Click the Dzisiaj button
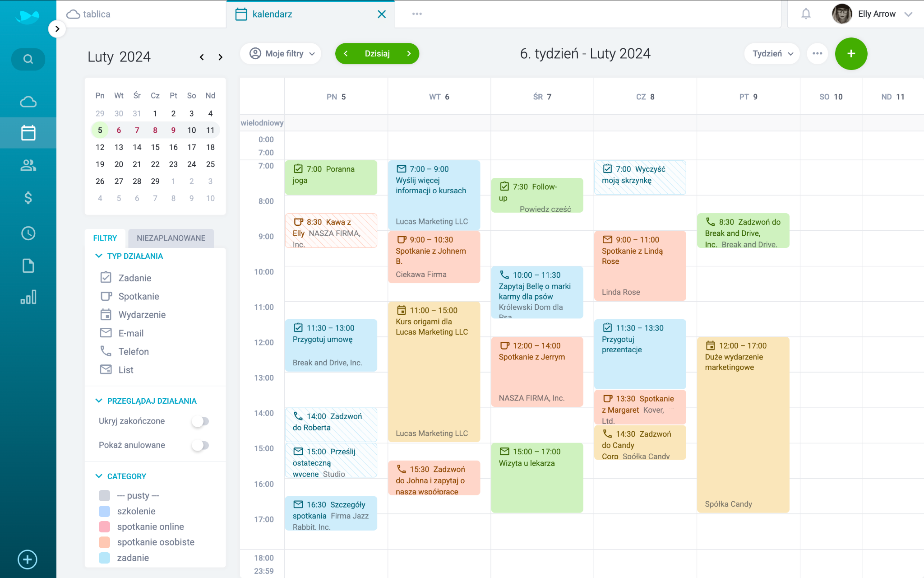The image size is (924, 578). click(377, 54)
